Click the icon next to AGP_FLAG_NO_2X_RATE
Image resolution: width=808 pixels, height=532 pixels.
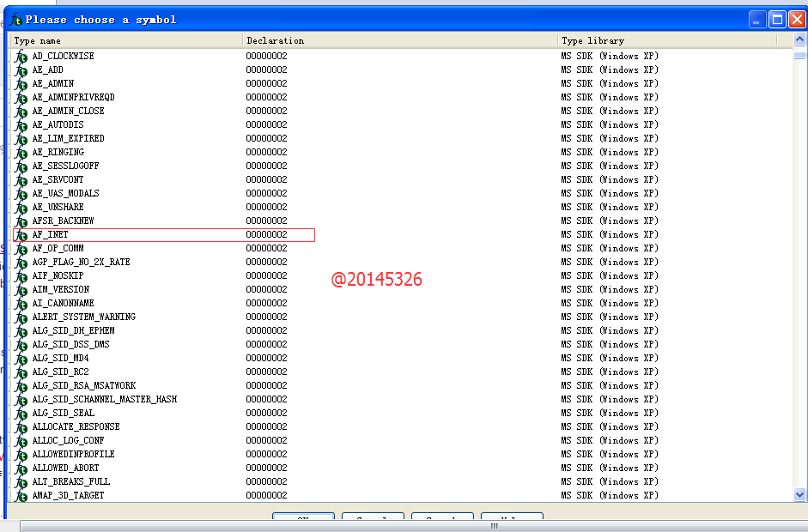(x=21, y=263)
